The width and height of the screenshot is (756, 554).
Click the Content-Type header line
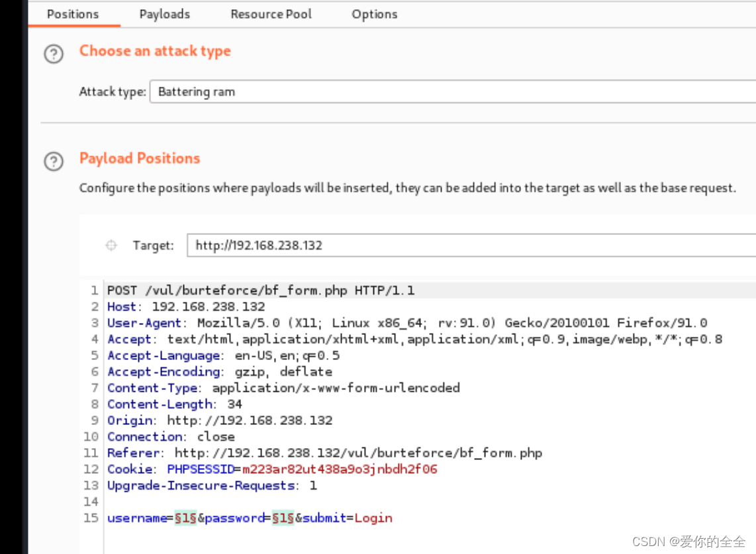[x=283, y=388]
